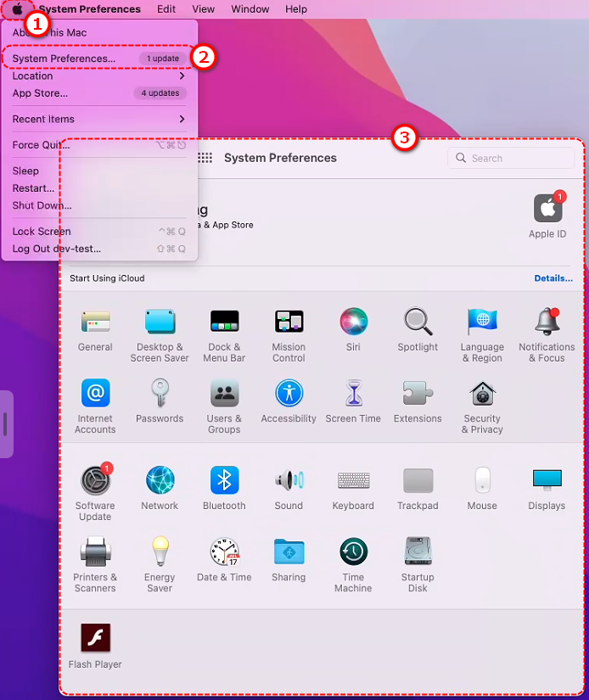Open System Preferences app menu in menu bar
The width and height of the screenshot is (589, 700).
pyautogui.click(x=90, y=9)
